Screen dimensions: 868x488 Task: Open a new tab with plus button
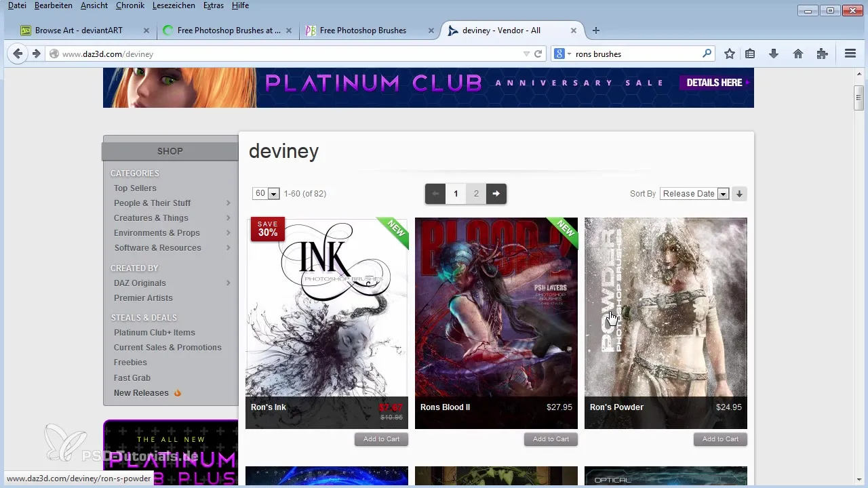click(x=596, y=30)
